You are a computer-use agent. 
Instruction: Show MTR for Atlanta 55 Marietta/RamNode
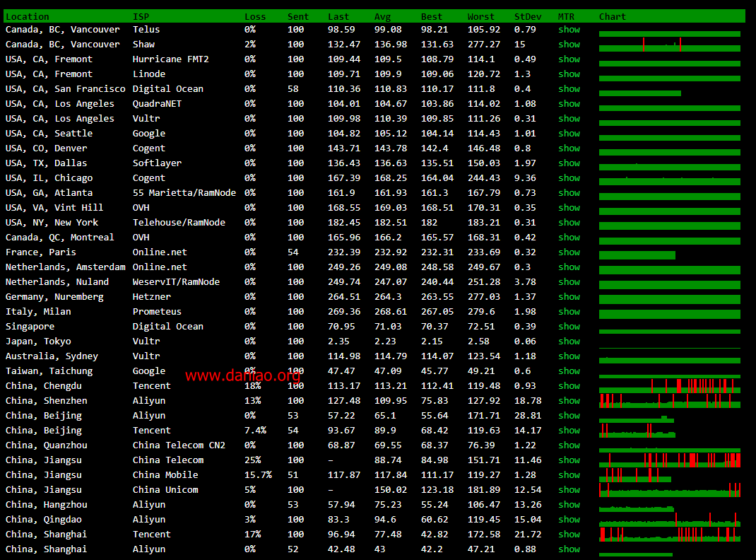click(x=569, y=193)
